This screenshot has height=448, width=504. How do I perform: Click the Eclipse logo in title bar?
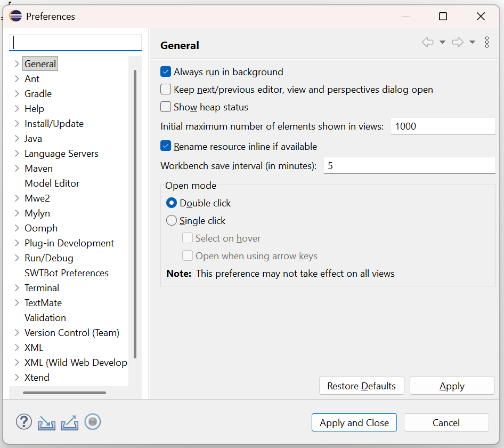point(16,16)
